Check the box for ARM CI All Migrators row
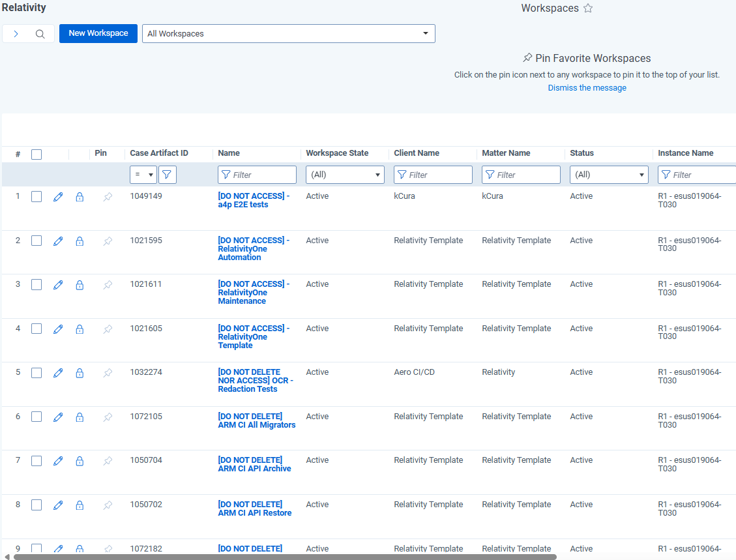Image resolution: width=736 pixels, height=560 pixels. (37, 417)
